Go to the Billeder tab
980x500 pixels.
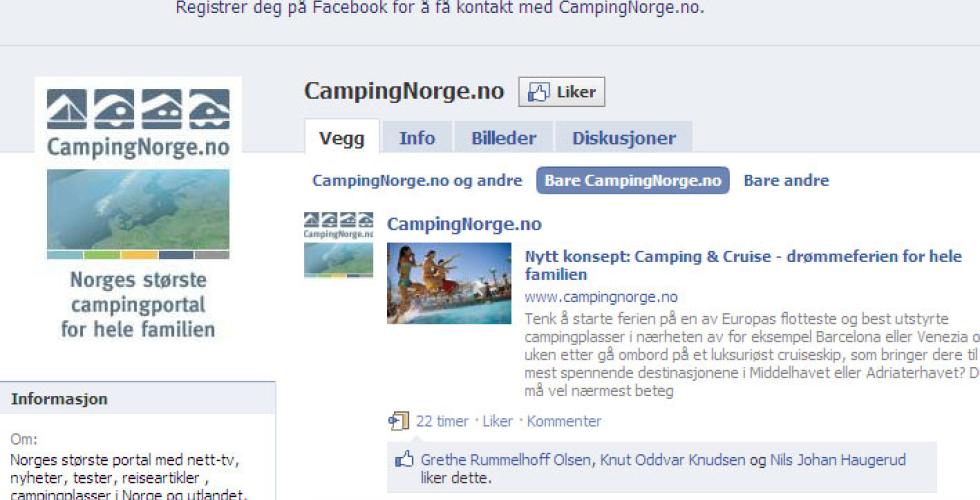pos(504,138)
